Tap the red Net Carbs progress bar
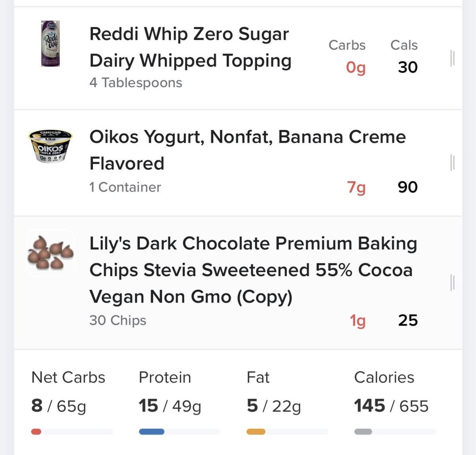The image size is (476, 455). tap(72, 432)
